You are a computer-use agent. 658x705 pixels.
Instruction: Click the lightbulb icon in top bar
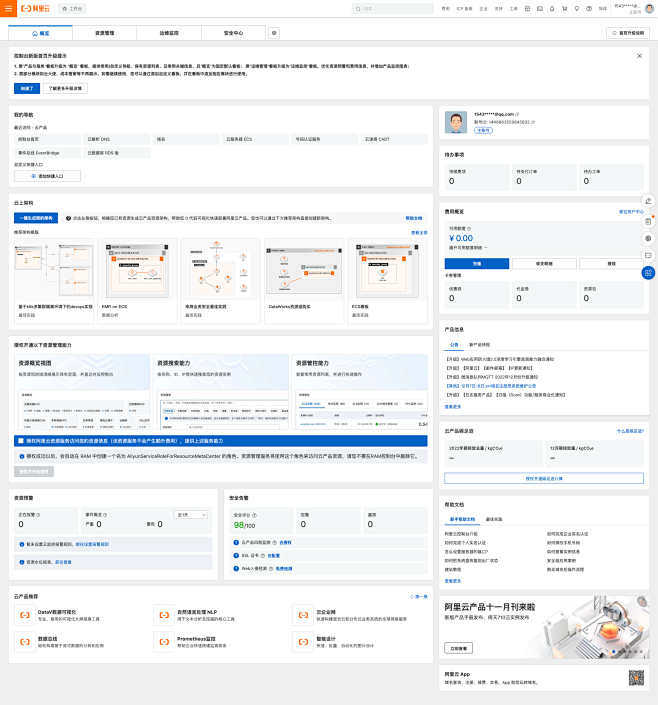(x=577, y=9)
